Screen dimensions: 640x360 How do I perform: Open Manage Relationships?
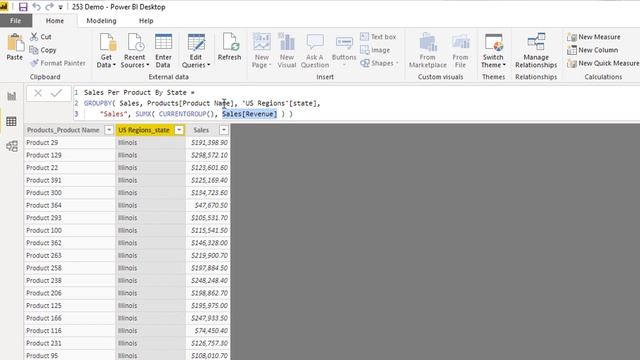pyautogui.click(x=536, y=51)
